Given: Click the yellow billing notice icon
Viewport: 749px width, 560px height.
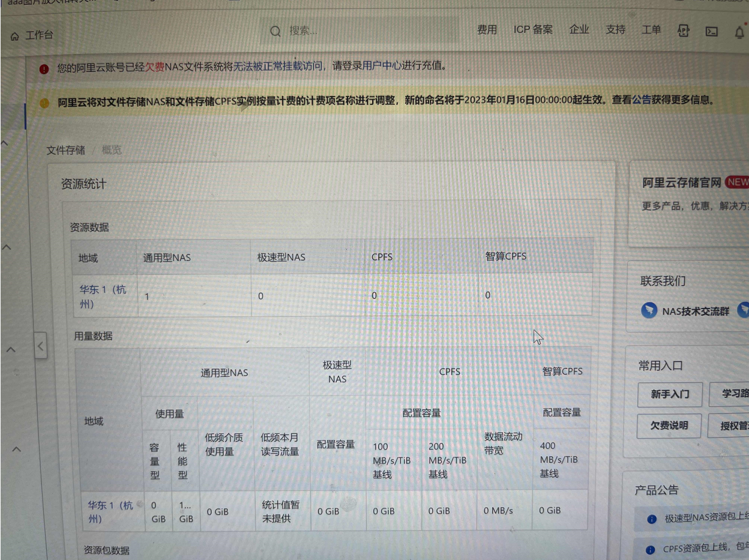Looking at the screenshot, I should [44, 103].
